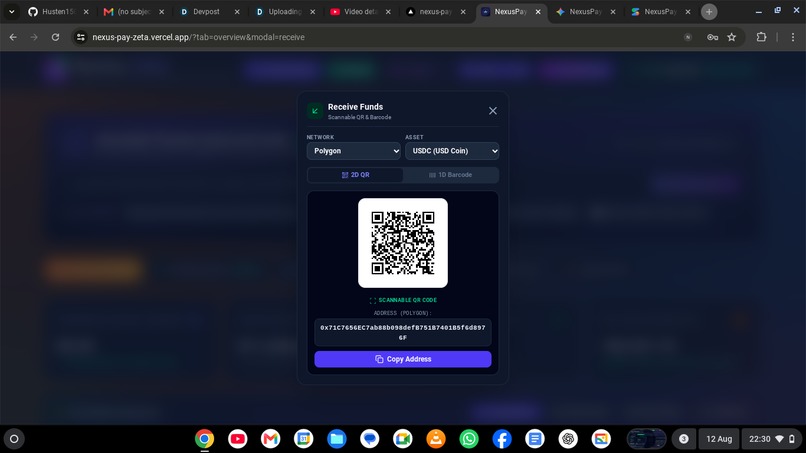This screenshot has height=453, width=806.
Task: Switch to the 2D QR tab
Action: click(355, 175)
